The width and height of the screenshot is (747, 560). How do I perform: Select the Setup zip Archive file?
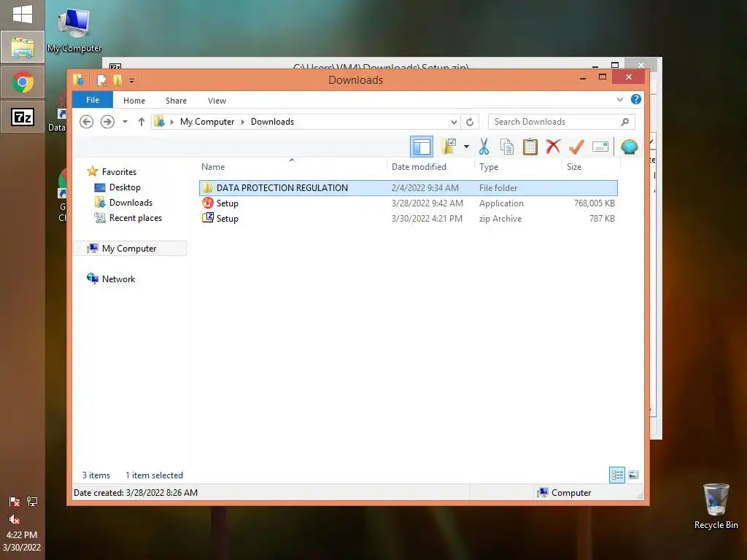[x=409, y=219]
